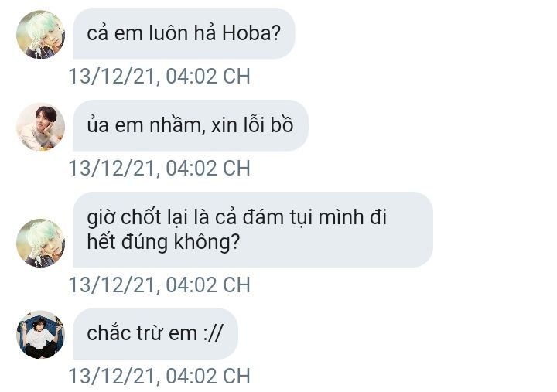Click the name "Hoba?" in first message
Image resolution: width=557 pixels, height=392 pixels.
pyautogui.click(x=251, y=33)
